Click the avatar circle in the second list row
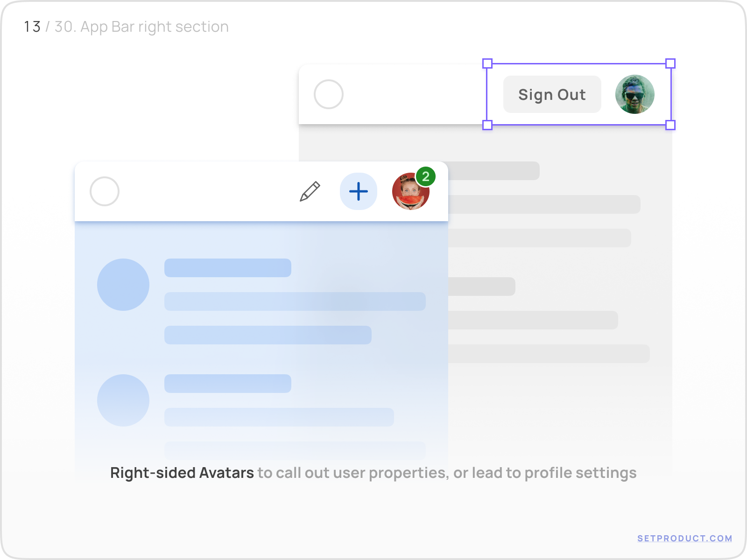 coord(122,400)
